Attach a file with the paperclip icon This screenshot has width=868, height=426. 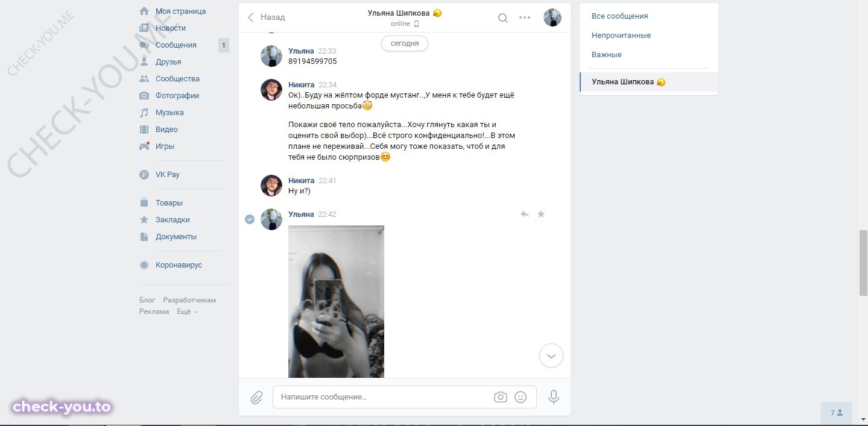(256, 398)
